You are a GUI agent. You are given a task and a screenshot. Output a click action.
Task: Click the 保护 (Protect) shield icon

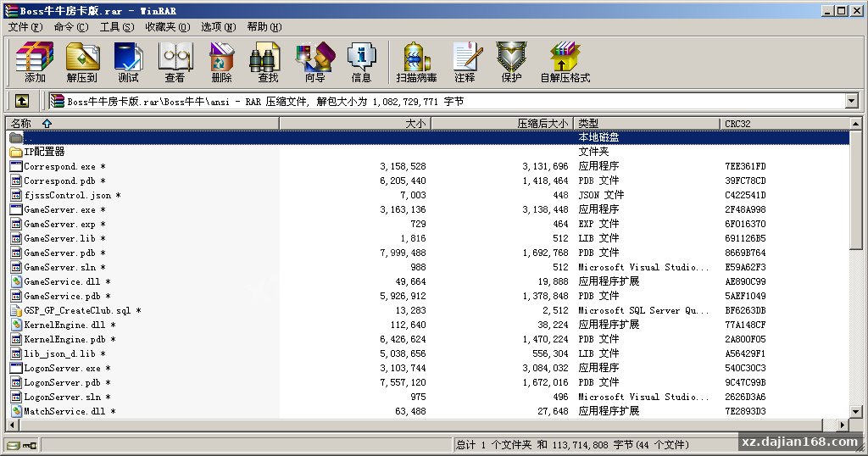pyautogui.click(x=511, y=62)
